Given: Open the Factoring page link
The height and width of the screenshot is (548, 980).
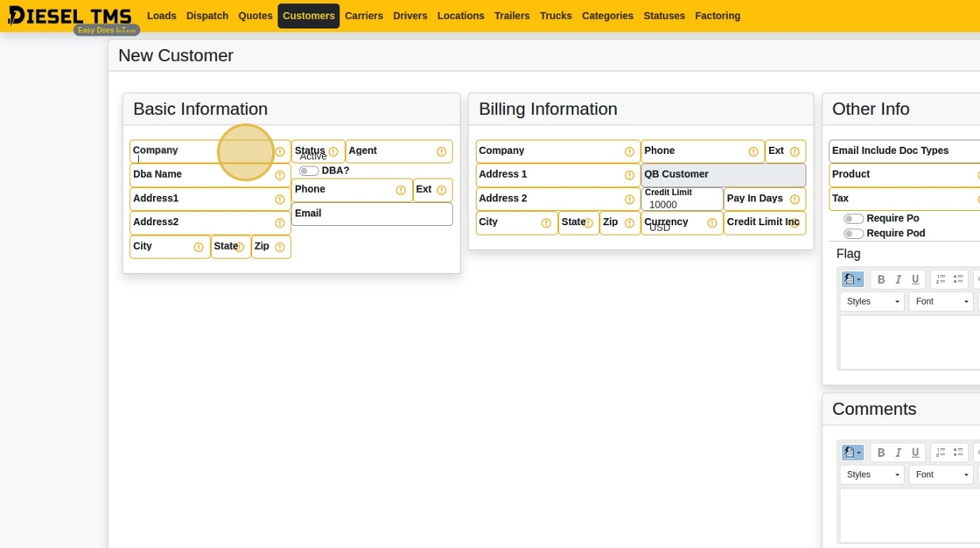Looking at the screenshot, I should pos(717,16).
